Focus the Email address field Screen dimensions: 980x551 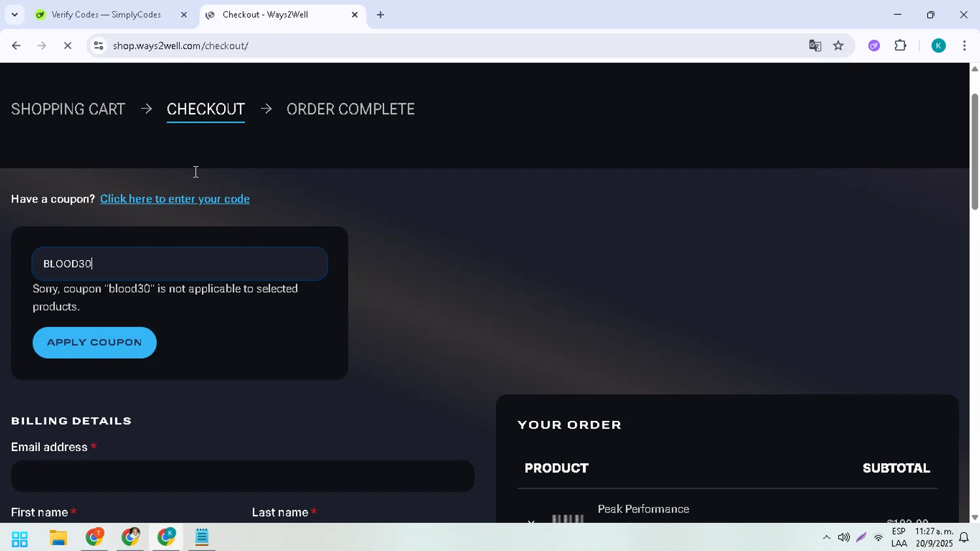[242, 476]
